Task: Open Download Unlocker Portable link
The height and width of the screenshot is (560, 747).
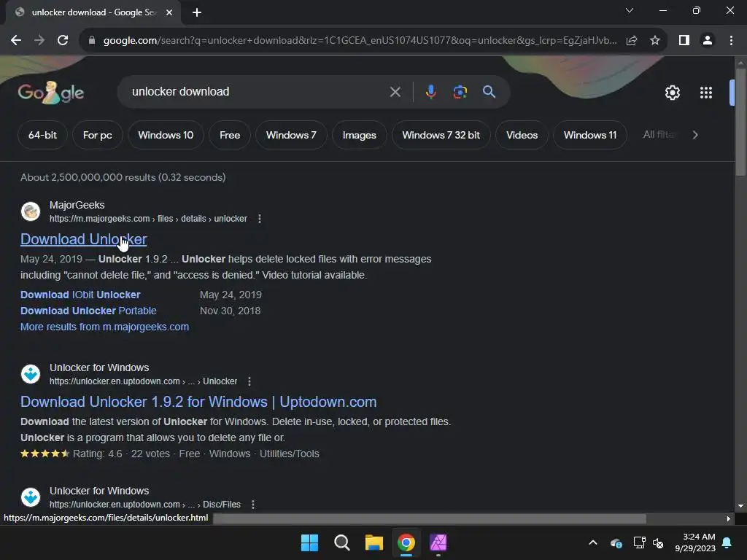Action: click(88, 311)
